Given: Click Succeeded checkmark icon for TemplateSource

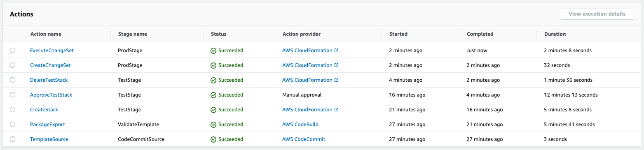Looking at the screenshot, I should [213, 139].
